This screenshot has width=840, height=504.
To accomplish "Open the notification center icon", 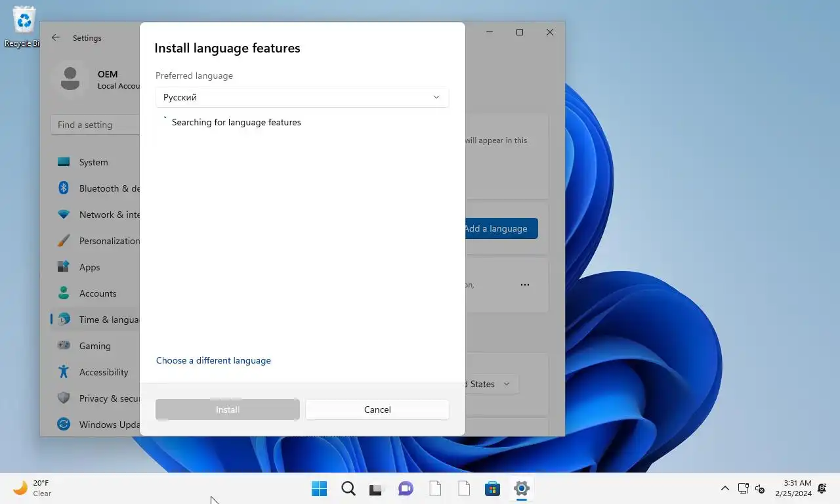I will pos(822,488).
